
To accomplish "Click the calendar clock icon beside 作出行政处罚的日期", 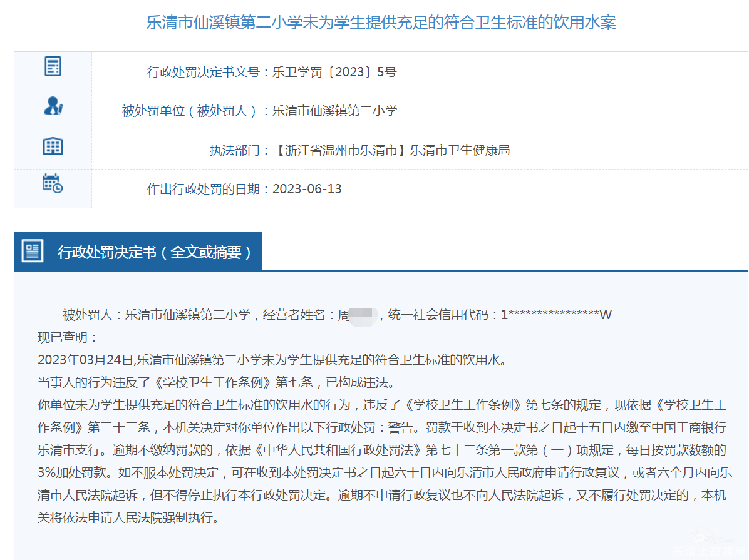I will (x=53, y=184).
